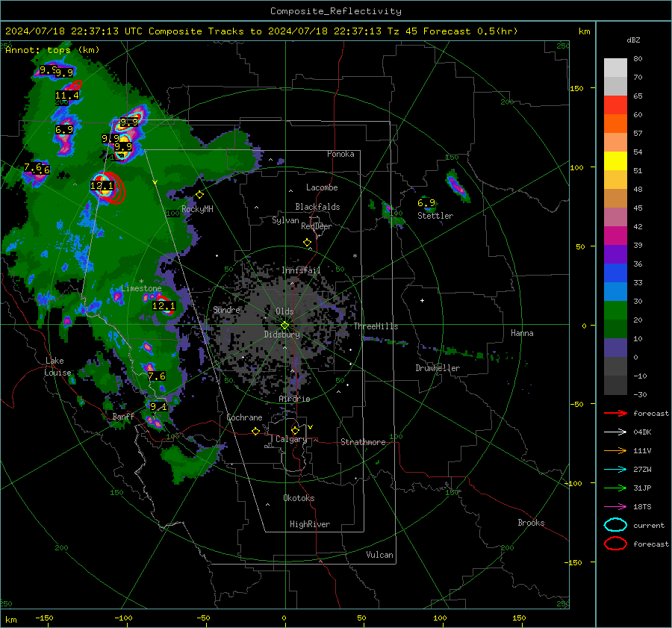
Task: Pick the yellow 54 dBZ swatch
Action: [x=615, y=161]
